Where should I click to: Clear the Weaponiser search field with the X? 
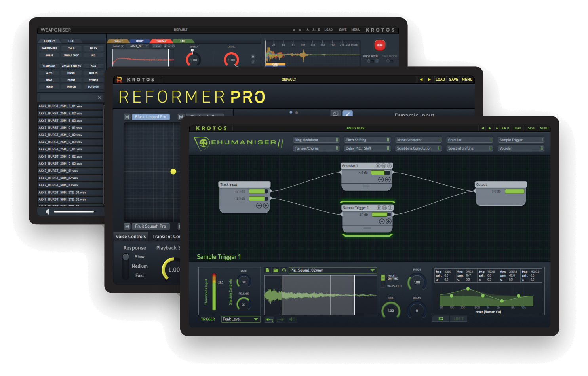(99, 97)
